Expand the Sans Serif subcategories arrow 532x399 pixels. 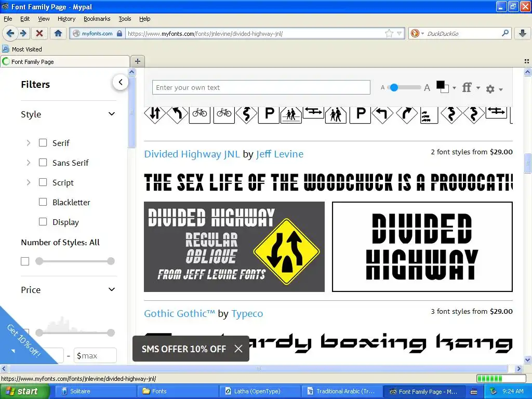click(x=29, y=163)
